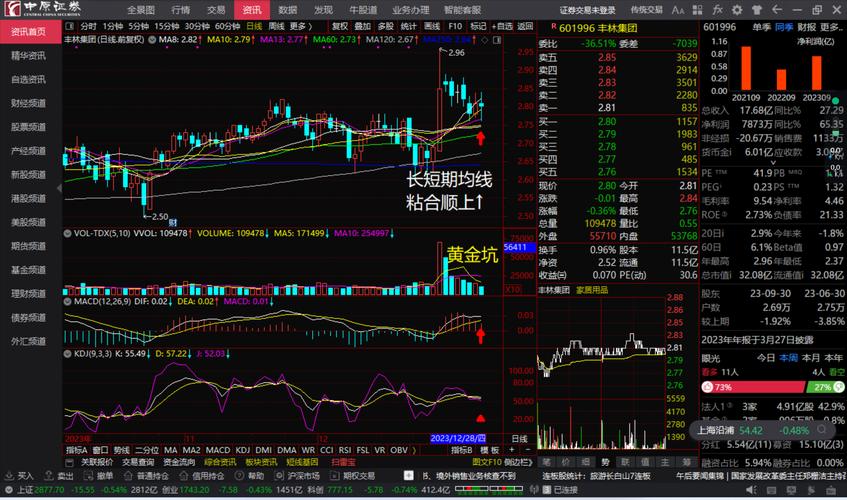Open 指标A indicator selector
The image size is (847, 500).
(x=77, y=450)
